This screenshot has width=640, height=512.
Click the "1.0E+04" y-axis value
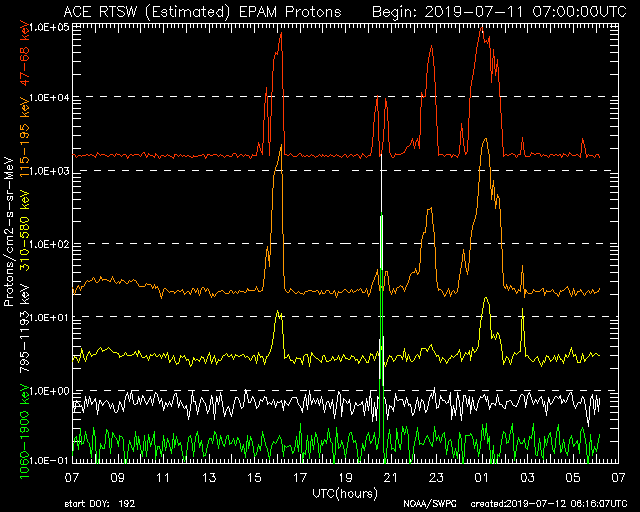(x=50, y=98)
